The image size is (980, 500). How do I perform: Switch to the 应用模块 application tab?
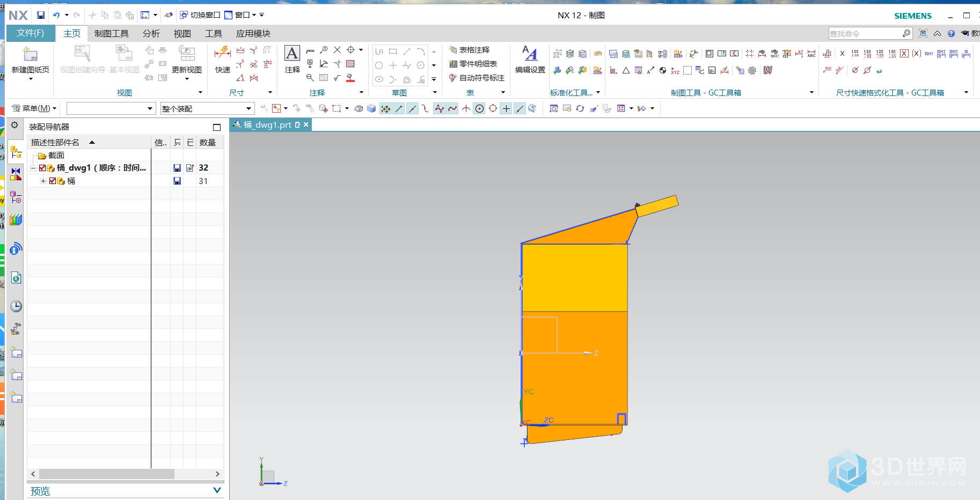click(x=253, y=33)
